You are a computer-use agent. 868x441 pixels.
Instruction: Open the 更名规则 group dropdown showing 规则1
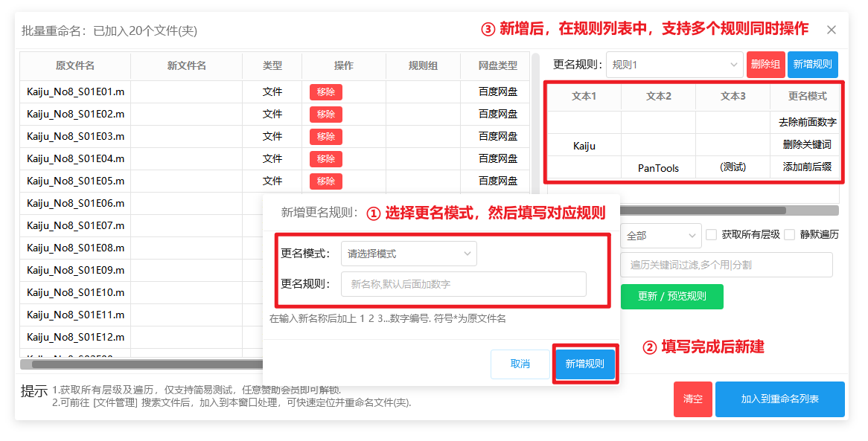pos(674,65)
